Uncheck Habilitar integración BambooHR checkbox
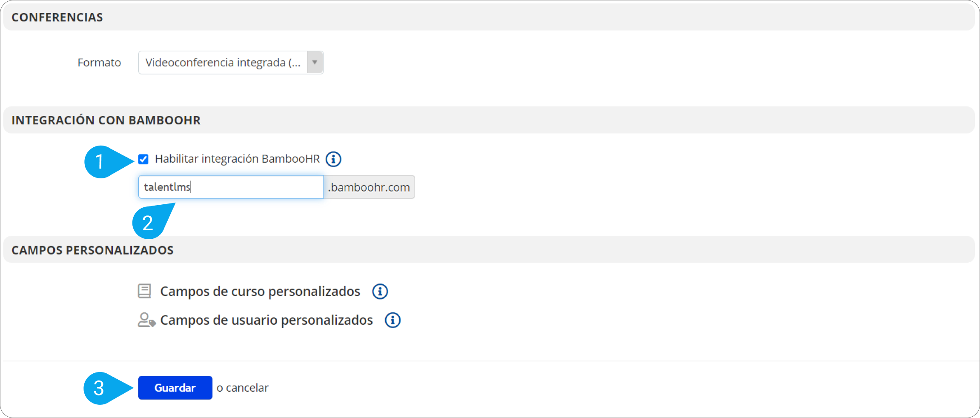The width and height of the screenshot is (980, 418). tap(143, 159)
